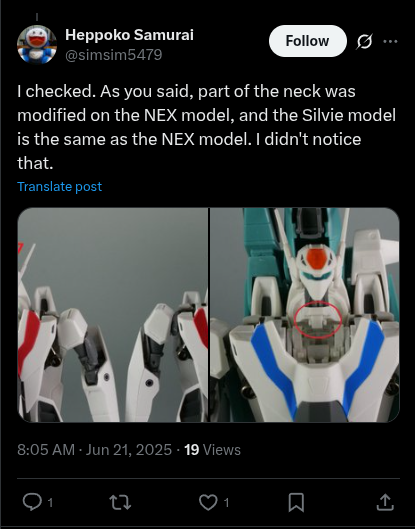Viewport: 415px width, 529px height.
Task: Click the reply speech bubble icon
Action: (32, 502)
